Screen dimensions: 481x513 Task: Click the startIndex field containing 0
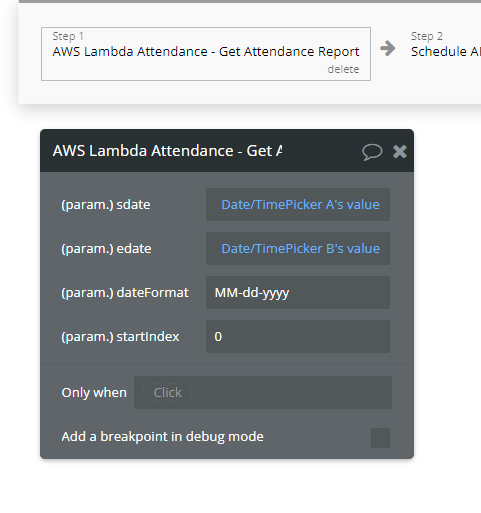pos(298,336)
